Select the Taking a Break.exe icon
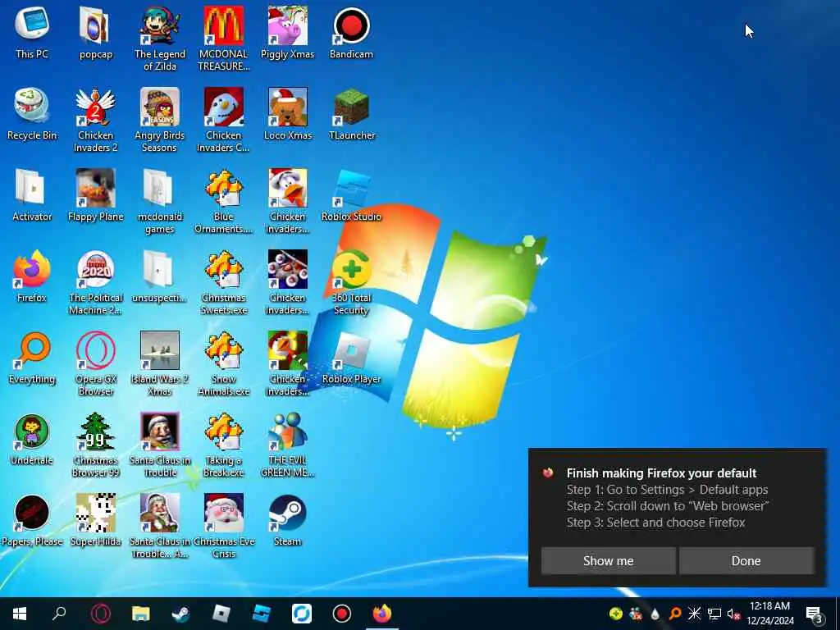Screen dimensions: 840x630 (x=223, y=445)
